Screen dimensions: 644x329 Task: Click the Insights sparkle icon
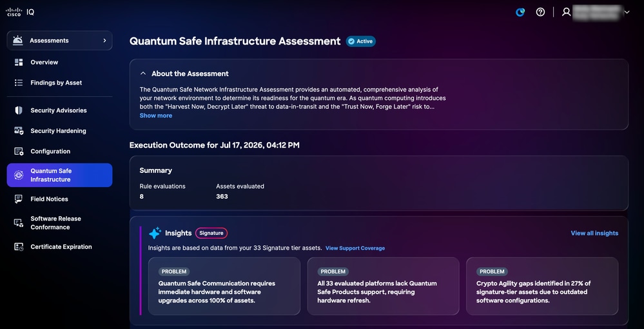pyautogui.click(x=155, y=233)
